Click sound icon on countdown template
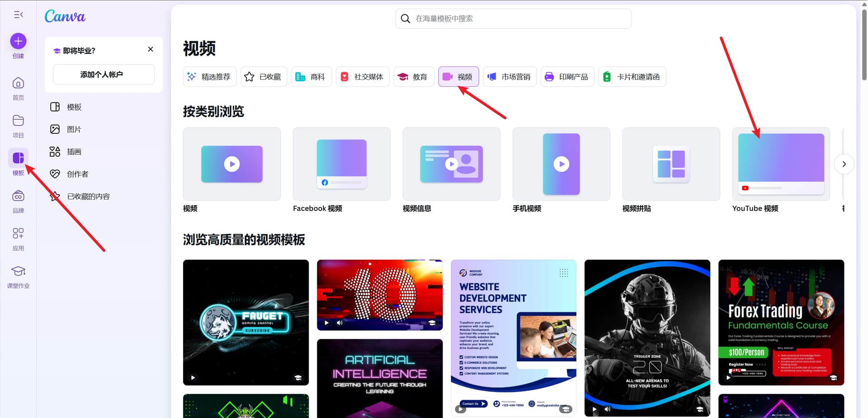 pos(340,323)
